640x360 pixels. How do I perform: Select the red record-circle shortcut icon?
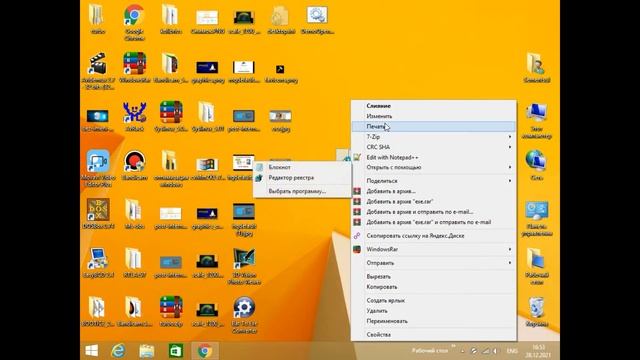pos(134,162)
